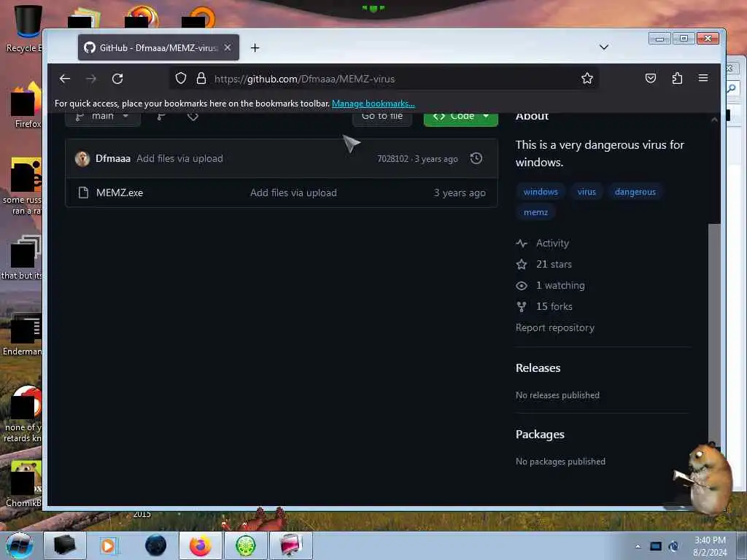Screen dimensions: 747x560
Task: Click Go to file button
Action: tap(382, 117)
